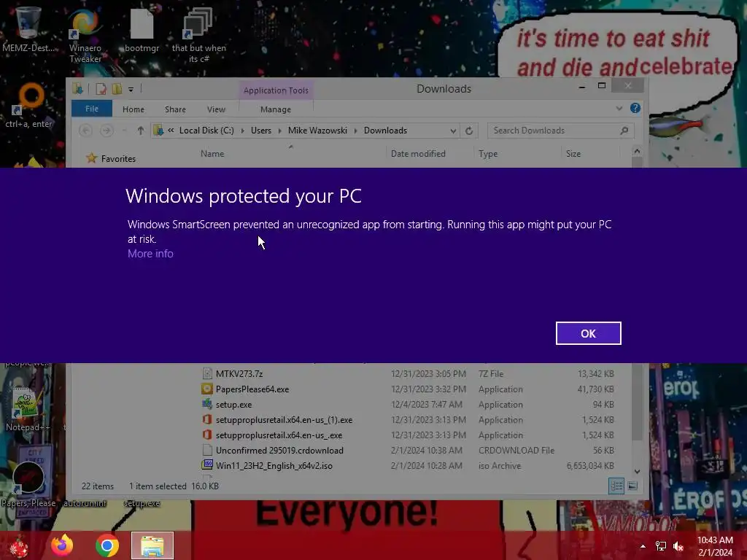Select the Manage tab under Application Tools
Image resolution: width=747 pixels, height=560 pixels.
[x=275, y=109]
